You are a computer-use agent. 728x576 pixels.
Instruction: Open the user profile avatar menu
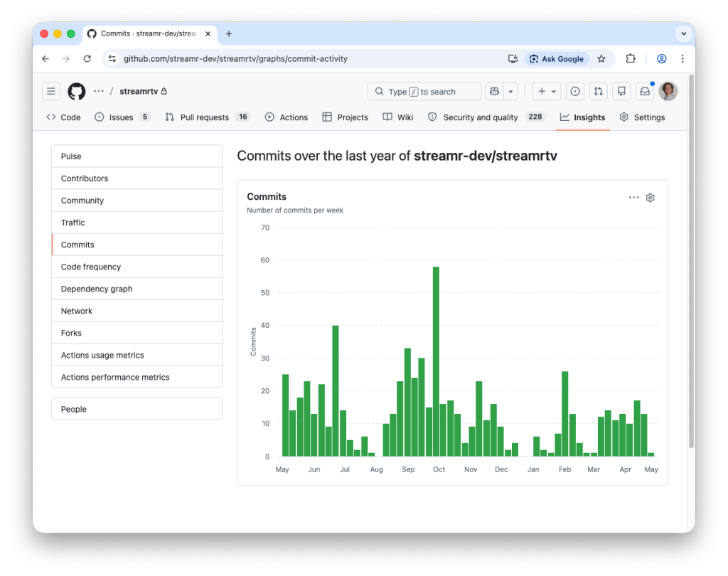pyautogui.click(x=668, y=92)
